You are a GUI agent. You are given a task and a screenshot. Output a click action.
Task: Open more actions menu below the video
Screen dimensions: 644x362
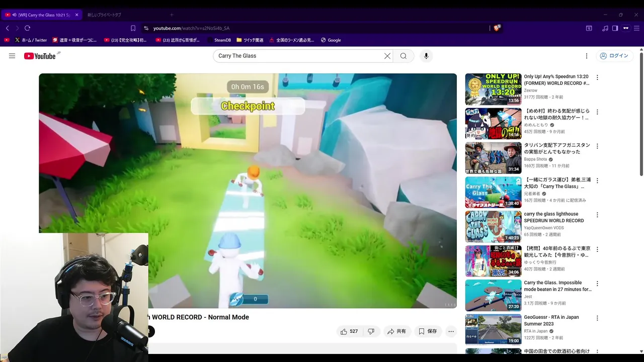pos(451,331)
